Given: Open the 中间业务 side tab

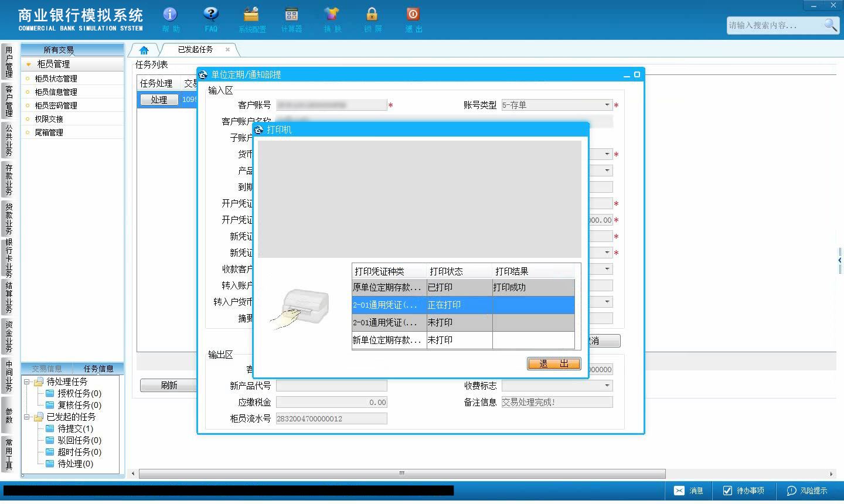Looking at the screenshot, I should 9,376.
